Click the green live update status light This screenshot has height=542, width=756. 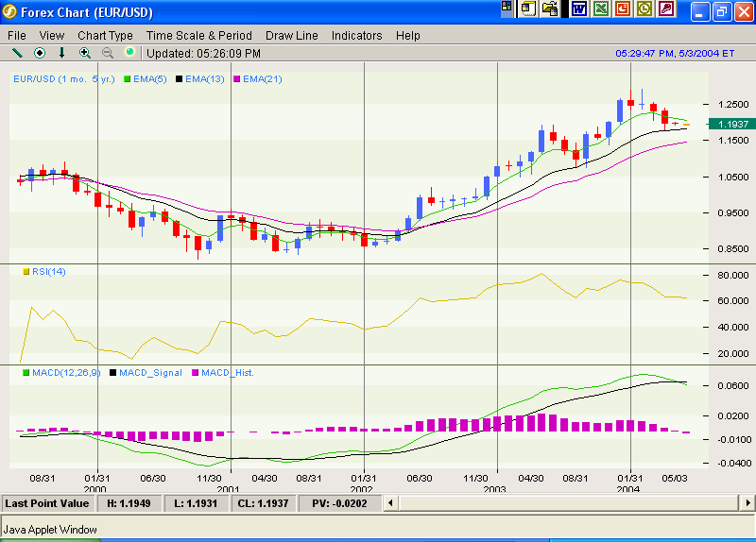coord(129,53)
